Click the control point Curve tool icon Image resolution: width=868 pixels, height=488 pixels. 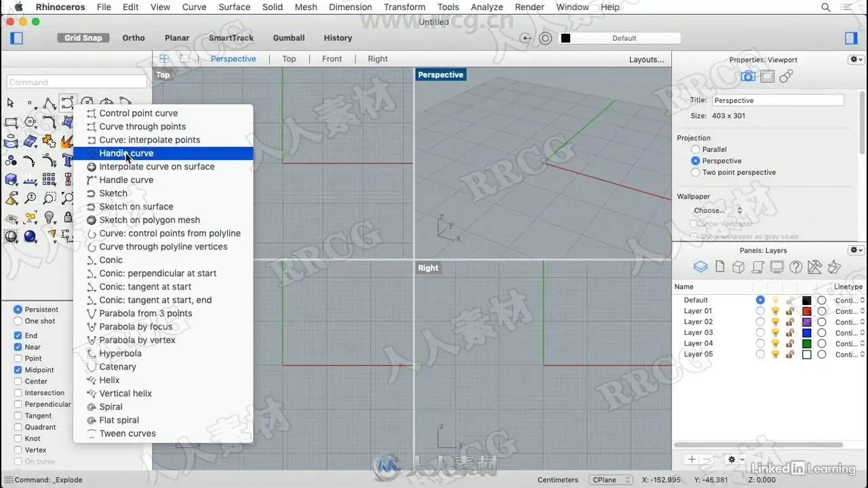tap(67, 103)
